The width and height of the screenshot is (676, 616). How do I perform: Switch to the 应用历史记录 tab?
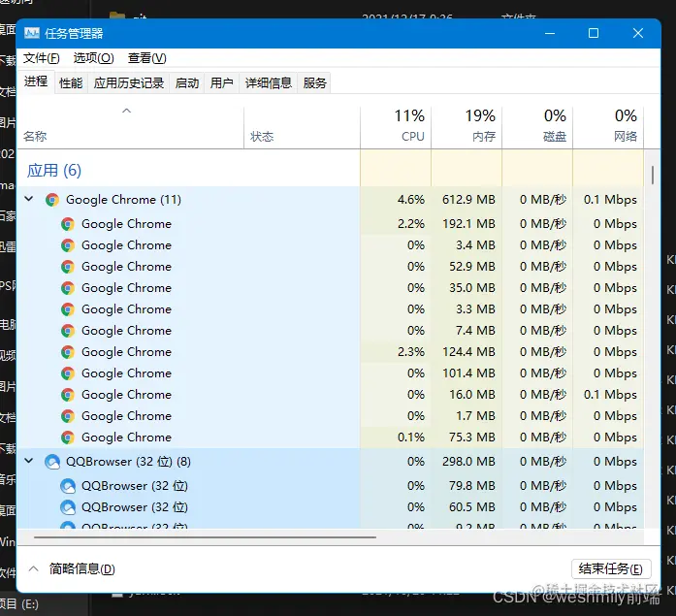(129, 82)
